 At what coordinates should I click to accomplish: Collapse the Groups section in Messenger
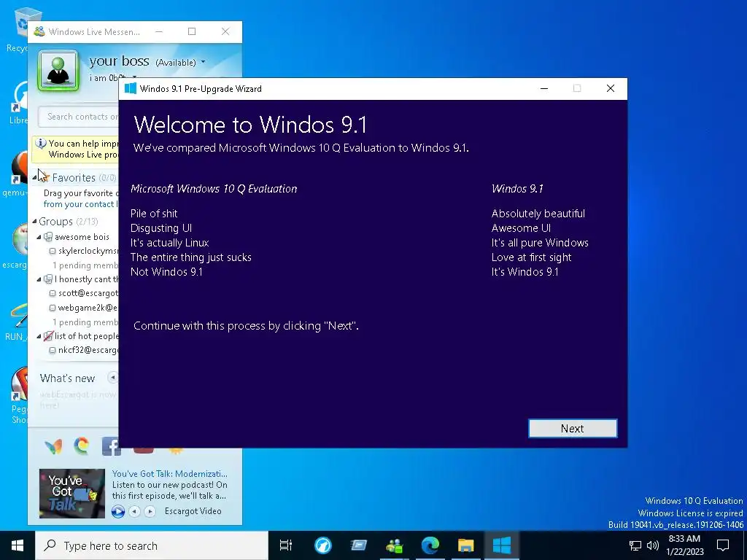[34, 222]
